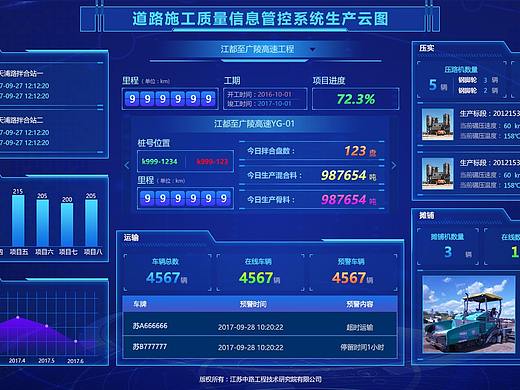Click the 2017.5 data point on line chart
Screen dimensions: 520x390
[x=46, y=326]
